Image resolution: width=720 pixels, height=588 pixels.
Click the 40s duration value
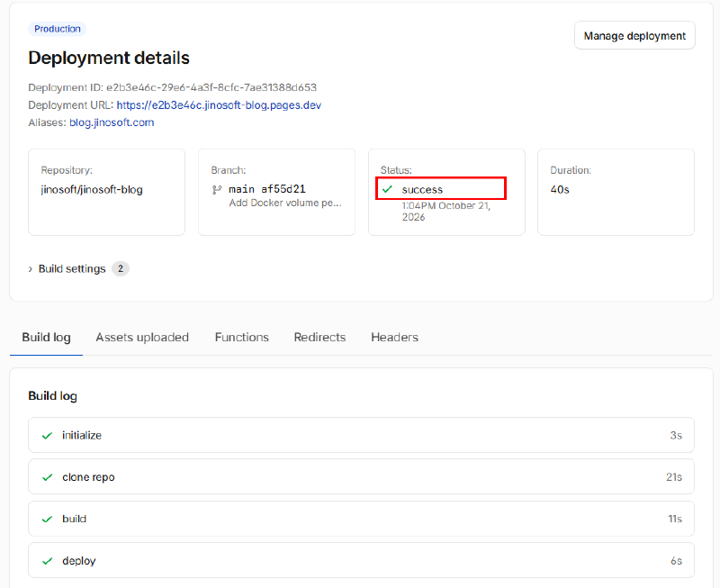tap(560, 189)
